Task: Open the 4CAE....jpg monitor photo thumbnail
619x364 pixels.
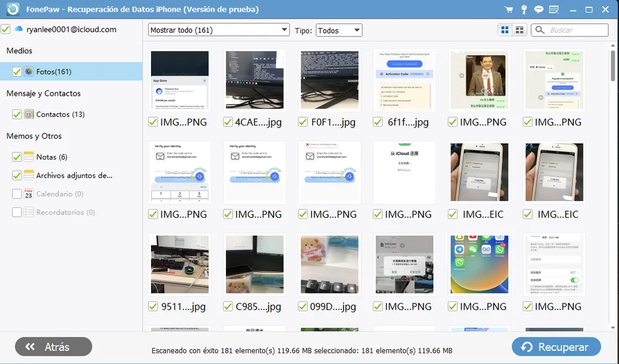Action: tap(254, 80)
